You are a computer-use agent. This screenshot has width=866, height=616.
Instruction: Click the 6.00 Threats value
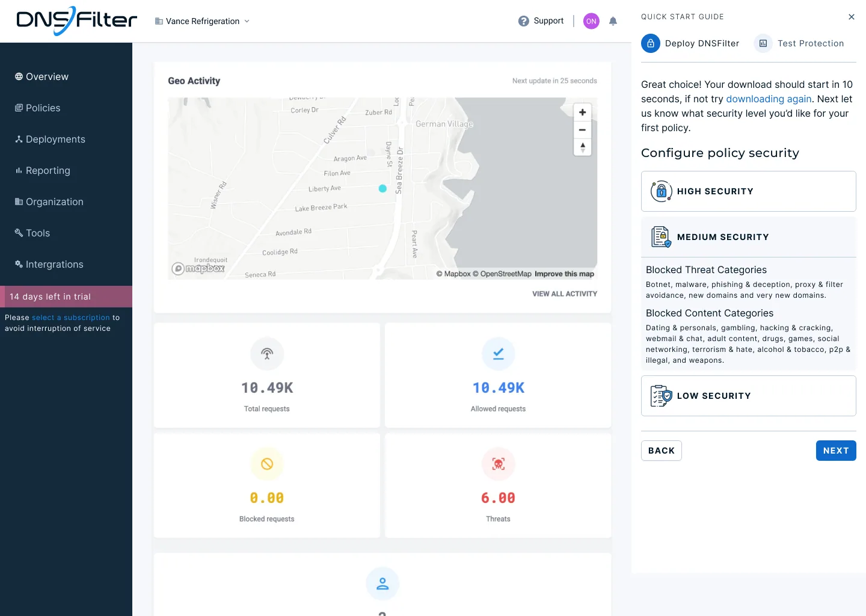point(499,498)
